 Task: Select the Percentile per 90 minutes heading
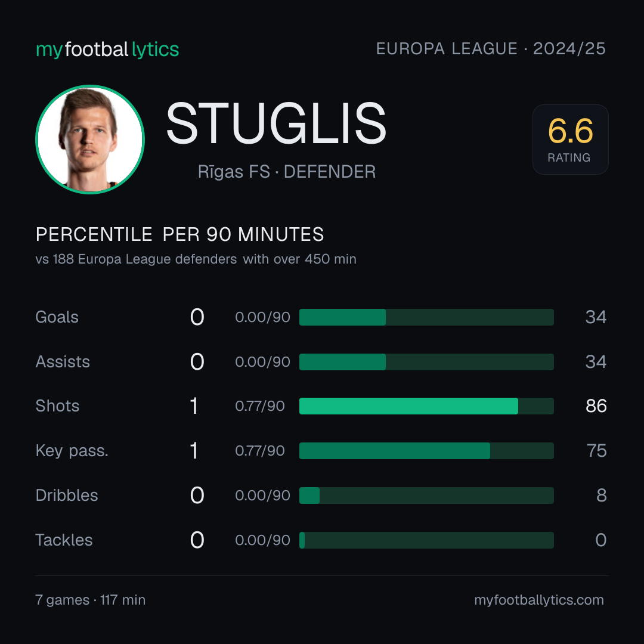(x=180, y=234)
